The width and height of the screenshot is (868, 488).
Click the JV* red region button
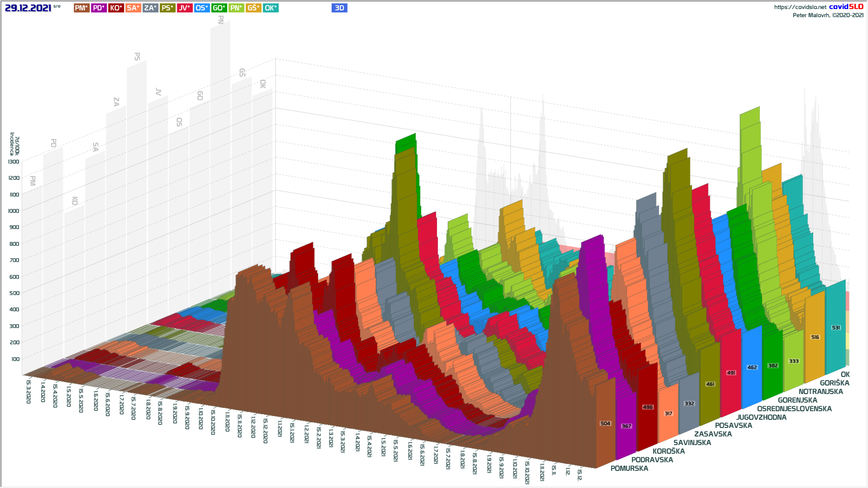(x=184, y=8)
